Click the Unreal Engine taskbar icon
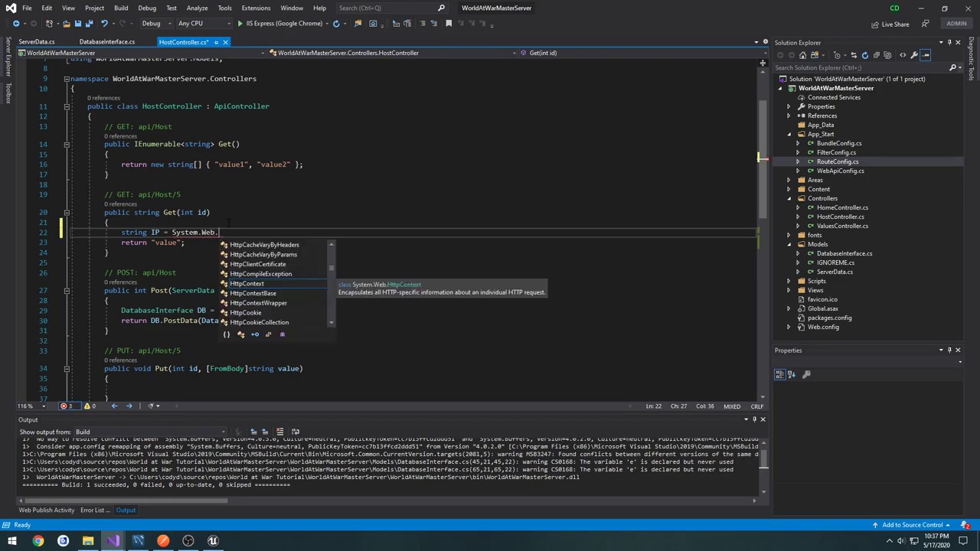980x551 pixels. pyautogui.click(x=214, y=541)
